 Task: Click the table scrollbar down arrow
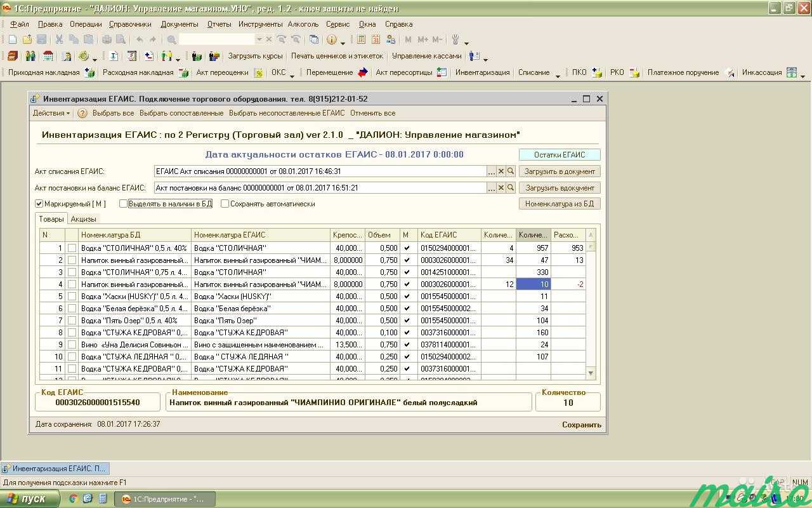pyautogui.click(x=591, y=373)
